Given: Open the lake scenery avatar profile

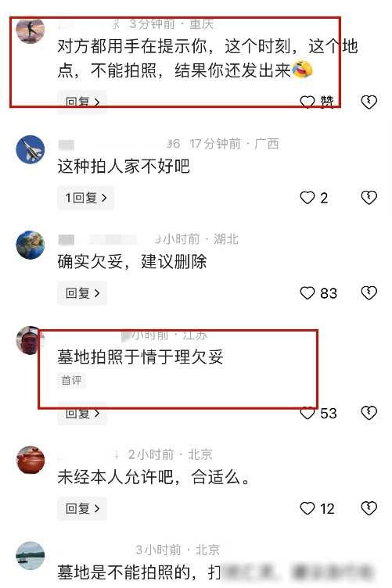Looking at the screenshot, I should click(x=31, y=556).
